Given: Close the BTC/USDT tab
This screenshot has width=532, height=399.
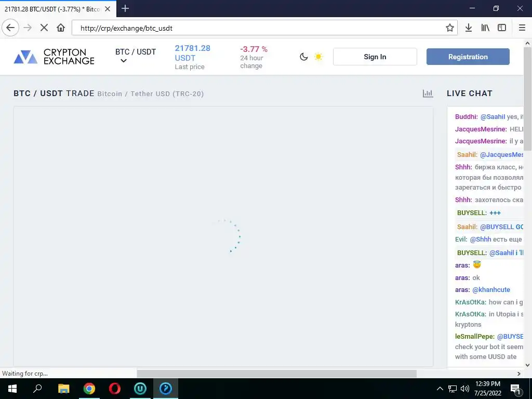Looking at the screenshot, I should pyautogui.click(x=108, y=9).
